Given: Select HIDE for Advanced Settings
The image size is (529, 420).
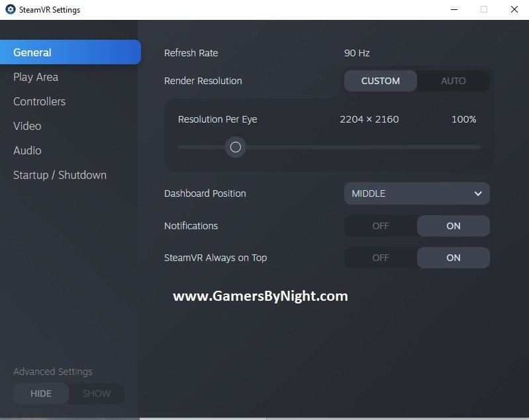Looking at the screenshot, I should 41,394.
